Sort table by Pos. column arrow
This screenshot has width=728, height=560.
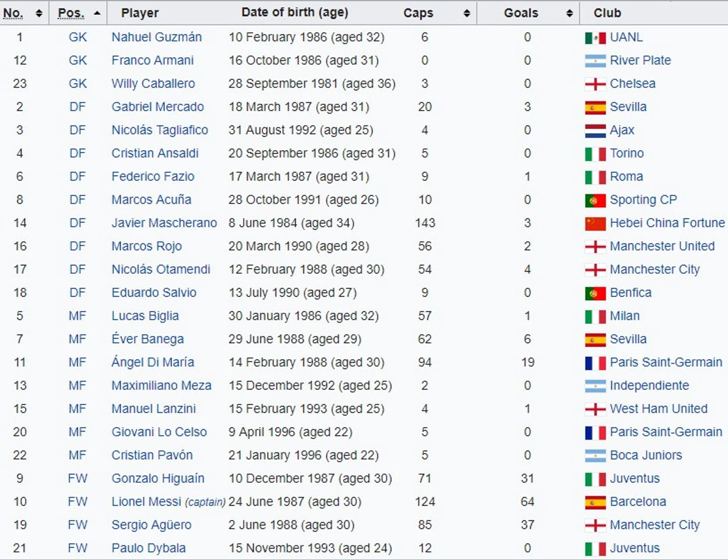(97, 13)
